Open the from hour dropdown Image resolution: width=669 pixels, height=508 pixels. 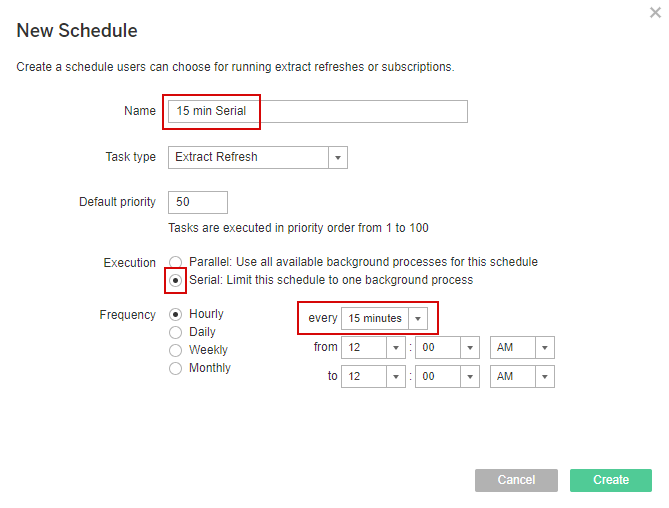coord(396,348)
